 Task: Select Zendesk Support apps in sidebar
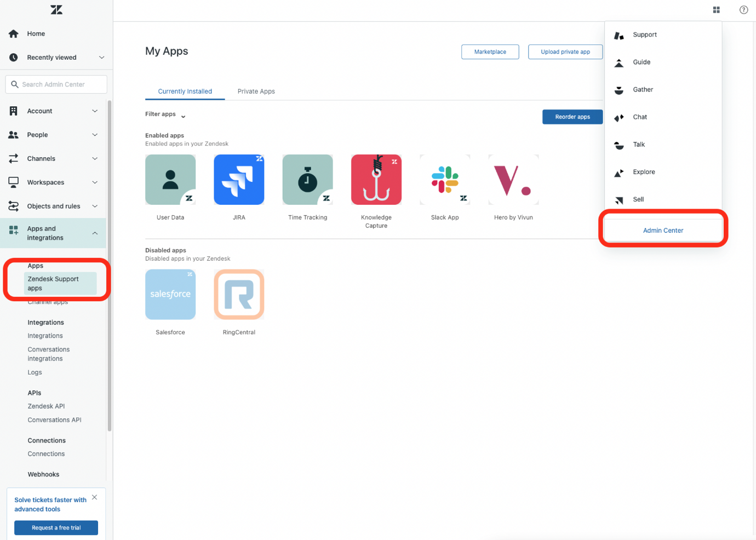coord(60,284)
